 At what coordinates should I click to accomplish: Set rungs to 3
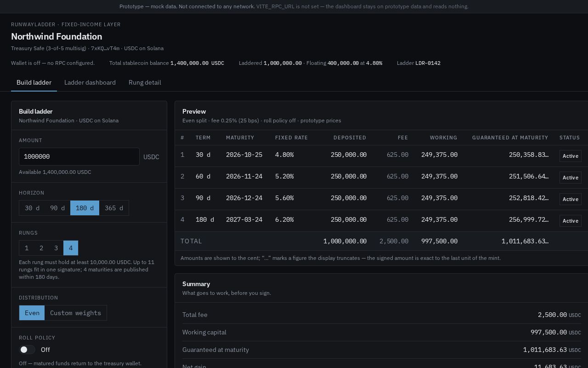[56, 248]
